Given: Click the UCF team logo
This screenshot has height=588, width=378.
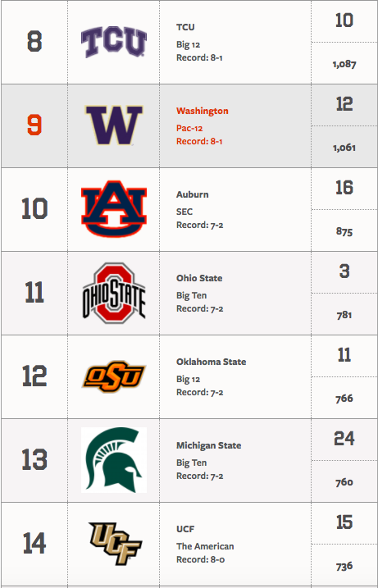Looking at the screenshot, I should point(115,544).
